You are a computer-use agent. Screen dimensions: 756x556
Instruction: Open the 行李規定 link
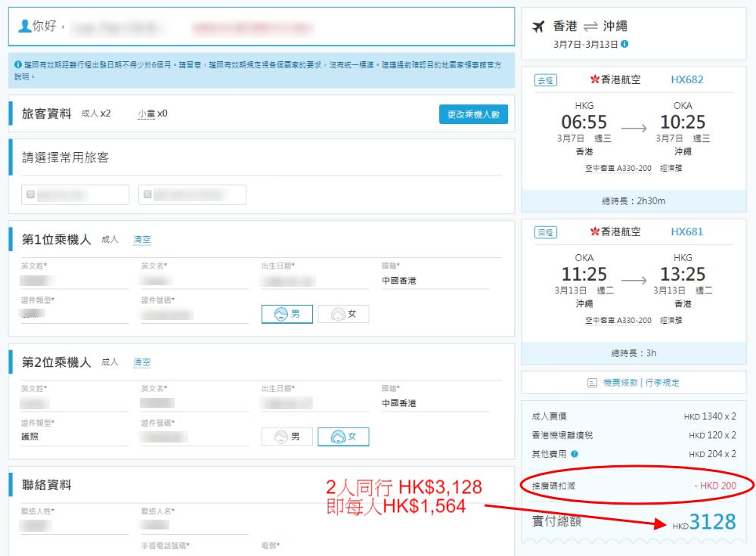point(661,384)
